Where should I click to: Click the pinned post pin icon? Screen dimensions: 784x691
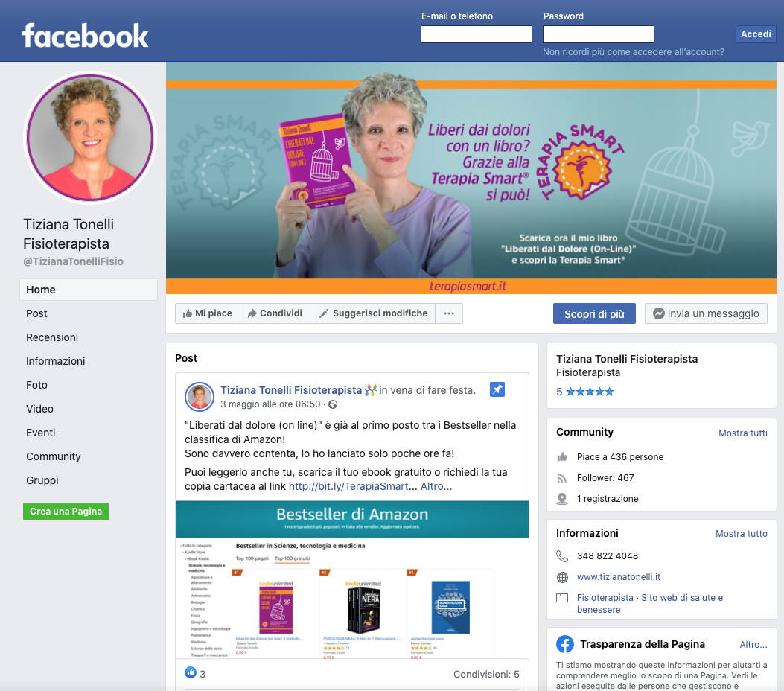pos(497,389)
